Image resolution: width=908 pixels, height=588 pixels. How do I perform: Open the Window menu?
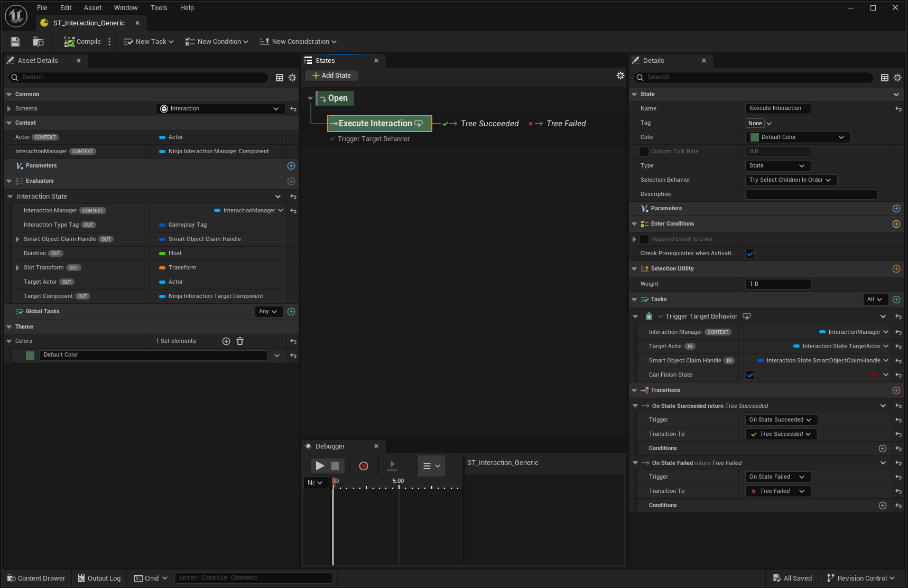click(x=126, y=8)
